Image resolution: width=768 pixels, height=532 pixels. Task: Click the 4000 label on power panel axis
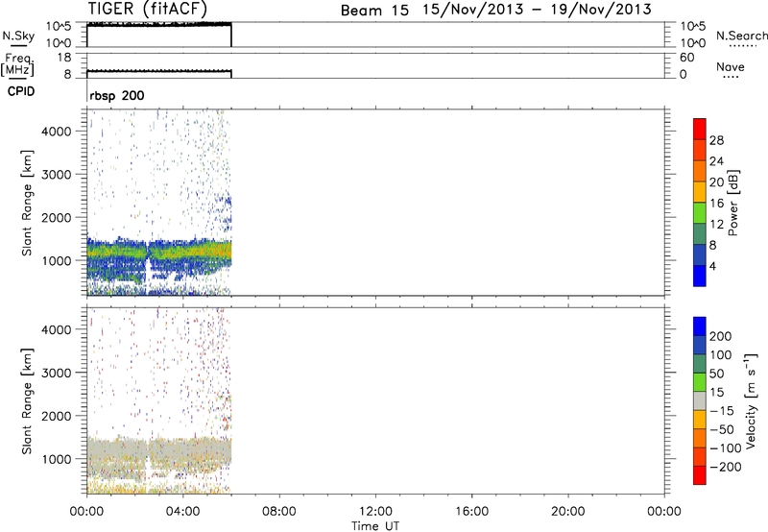tap(56, 132)
